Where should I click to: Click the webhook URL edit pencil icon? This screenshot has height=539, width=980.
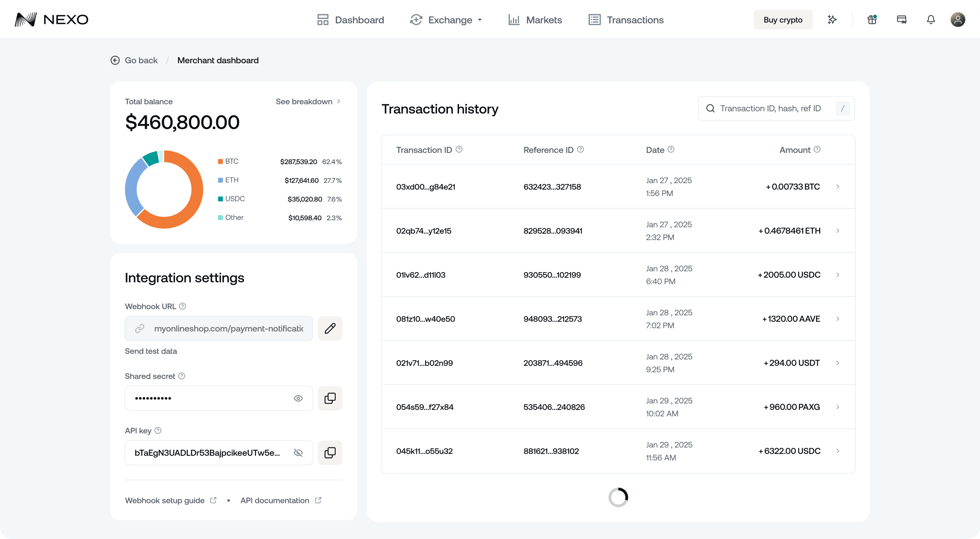[x=330, y=328]
